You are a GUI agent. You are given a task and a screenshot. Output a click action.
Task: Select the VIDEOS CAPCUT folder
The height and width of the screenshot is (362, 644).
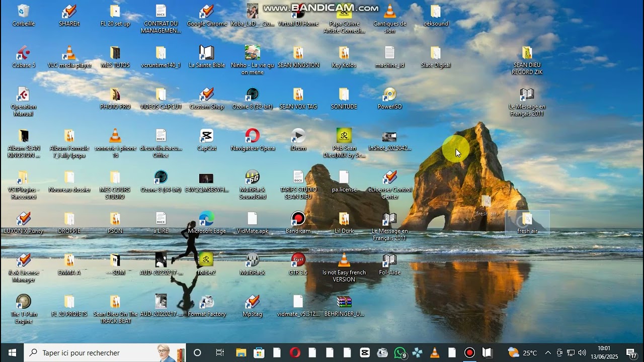161,99
